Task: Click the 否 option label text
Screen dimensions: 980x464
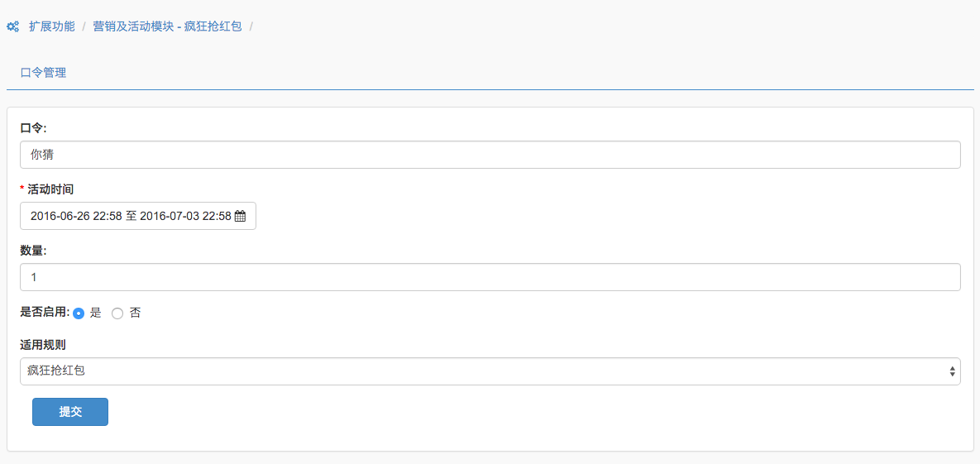Action: click(135, 313)
